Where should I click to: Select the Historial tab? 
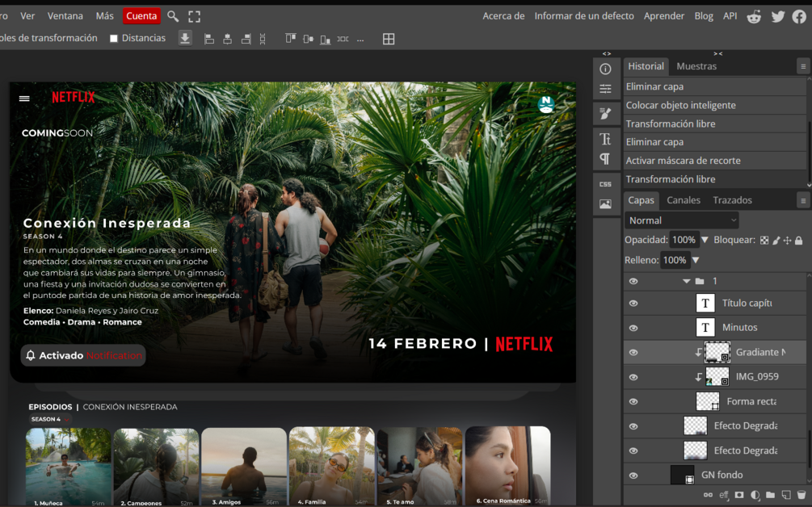[646, 66]
